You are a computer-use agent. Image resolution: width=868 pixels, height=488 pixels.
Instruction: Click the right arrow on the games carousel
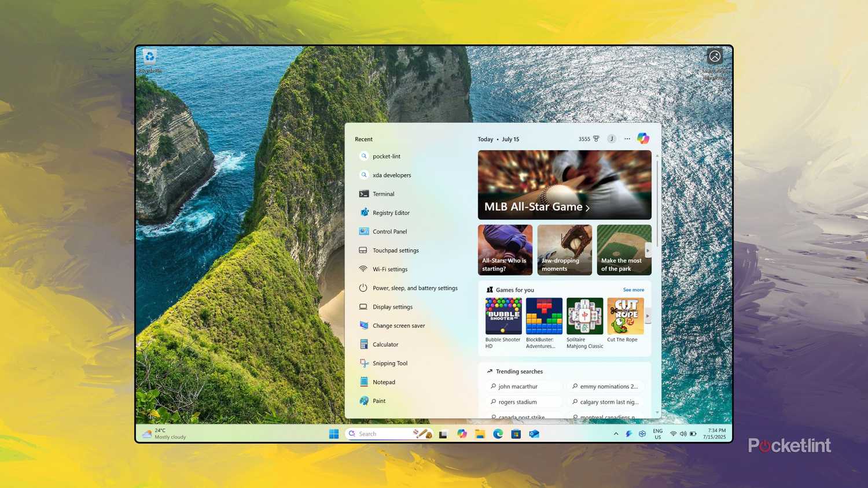(648, 316)
